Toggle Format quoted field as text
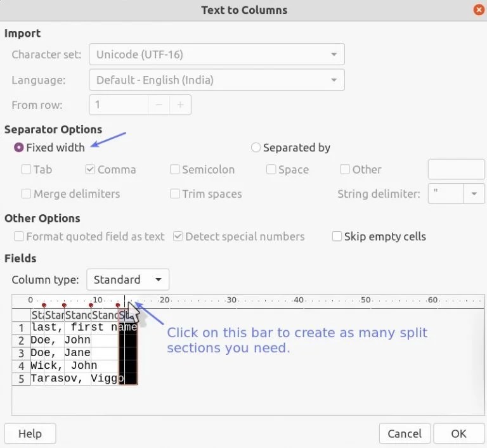 pyautogui.click(x=18, y=236)
